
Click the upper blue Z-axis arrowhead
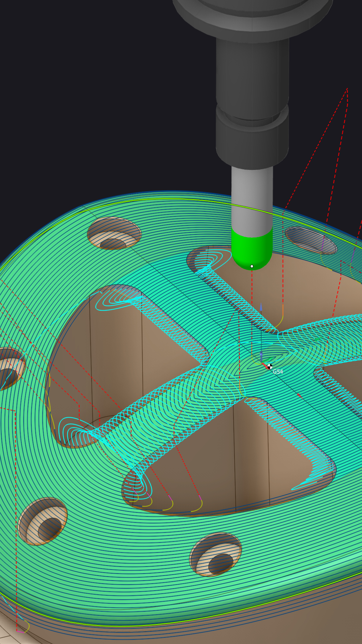[261, 307]
